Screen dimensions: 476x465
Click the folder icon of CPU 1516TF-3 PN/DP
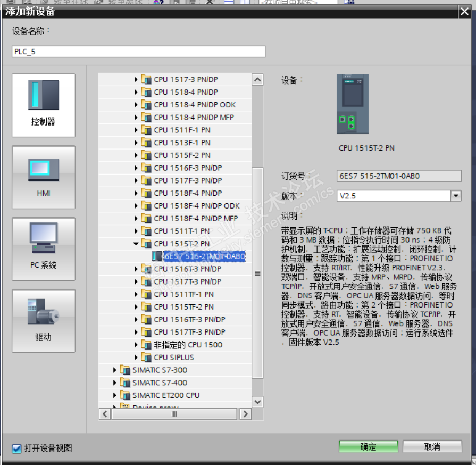tap(146, 320)
